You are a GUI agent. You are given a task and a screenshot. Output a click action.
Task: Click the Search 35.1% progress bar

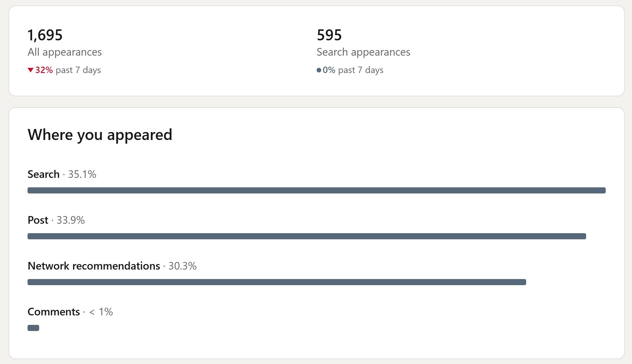(317, 190)
